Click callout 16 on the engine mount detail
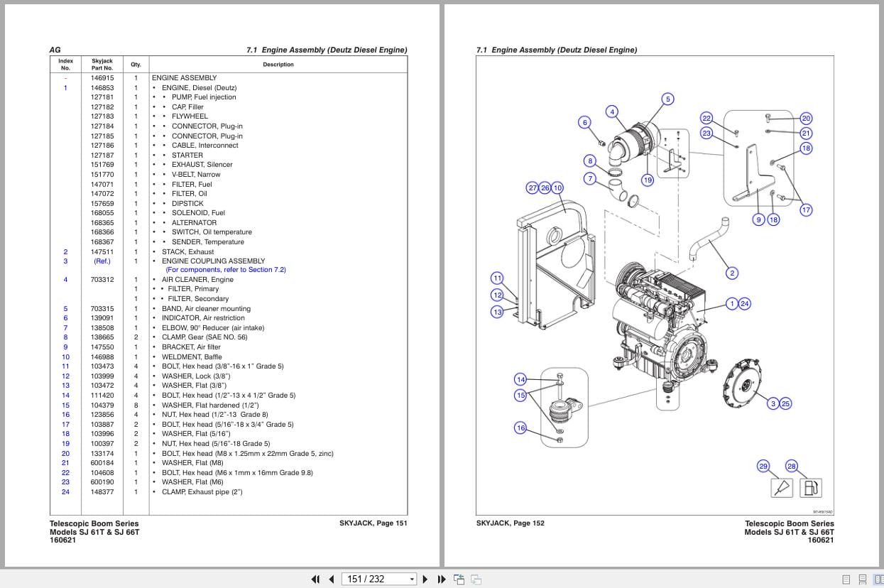The height and width of the screenshot is (588, 884). [520, 428]
